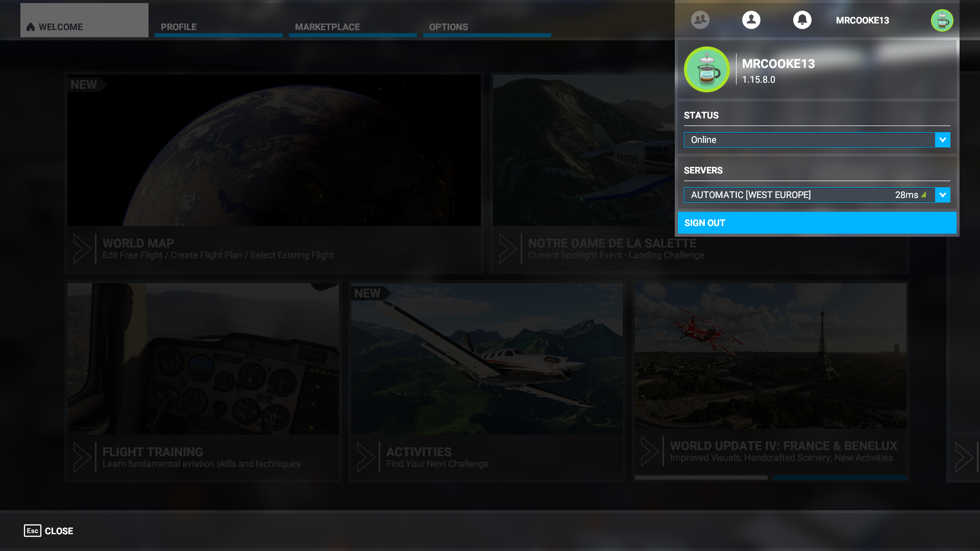This screenshot has width=980, height=551.
Task: Click the large MRCOOKE13 coffee press avatar
Action: click(707, 69)
